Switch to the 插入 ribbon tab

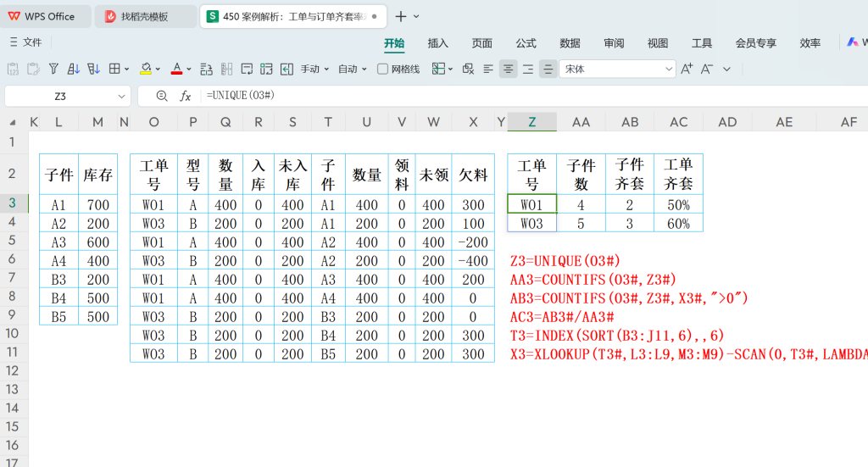click(438, 43)
